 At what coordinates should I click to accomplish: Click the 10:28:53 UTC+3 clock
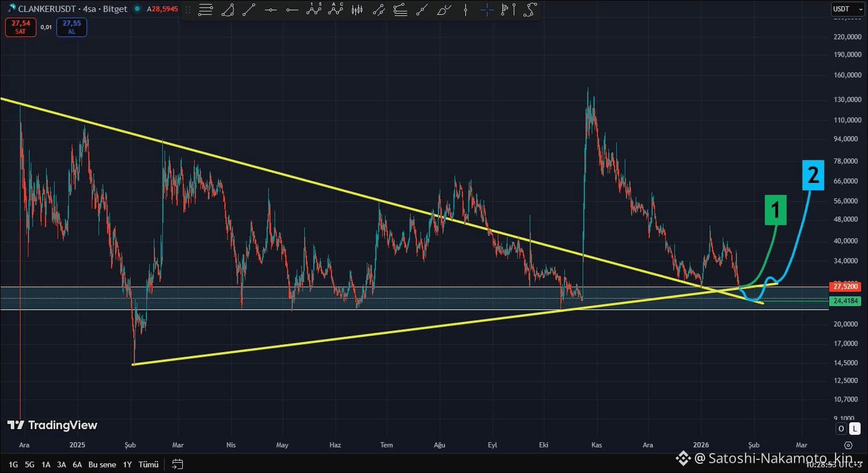[834, 465]
